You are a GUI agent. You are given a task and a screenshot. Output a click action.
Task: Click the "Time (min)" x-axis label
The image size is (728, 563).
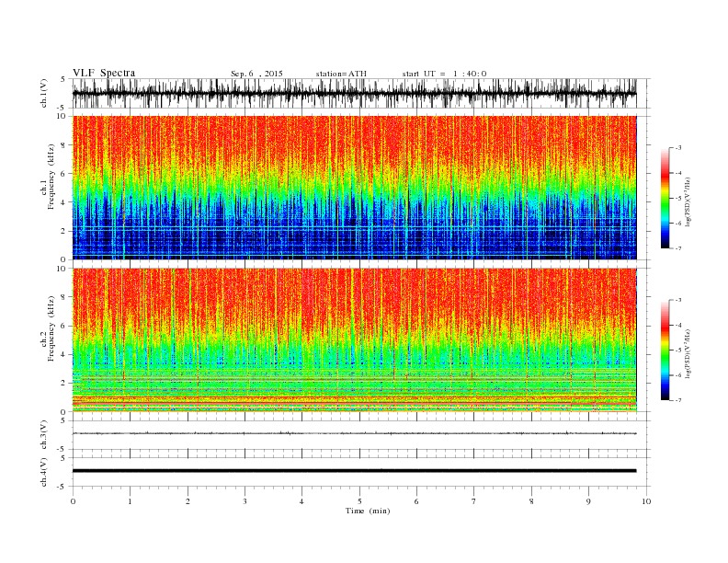(x=368, y=511)
